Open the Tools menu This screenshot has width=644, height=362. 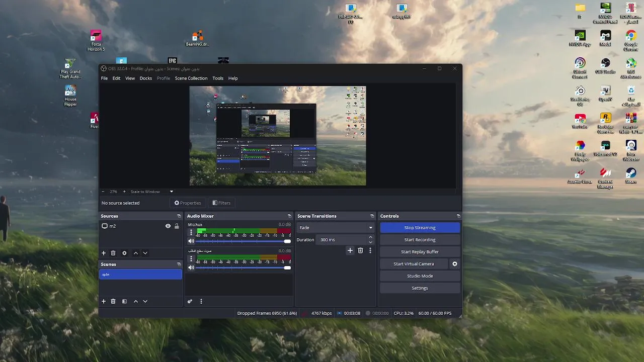point(218,78)
